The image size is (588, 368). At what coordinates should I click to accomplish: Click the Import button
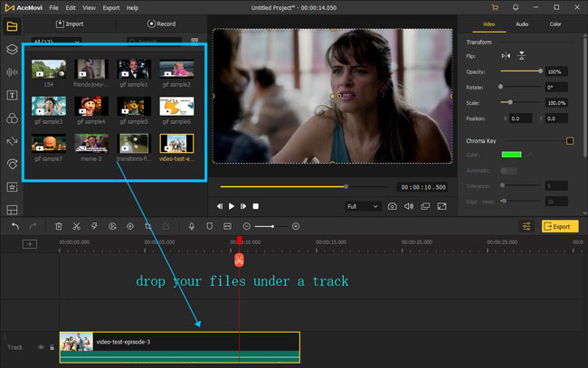(70, 24)
